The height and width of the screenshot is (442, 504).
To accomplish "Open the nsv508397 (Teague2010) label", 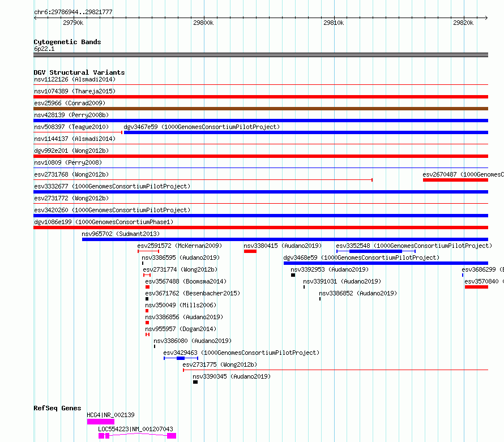I will pyautogui.click(x=71, y=127).
